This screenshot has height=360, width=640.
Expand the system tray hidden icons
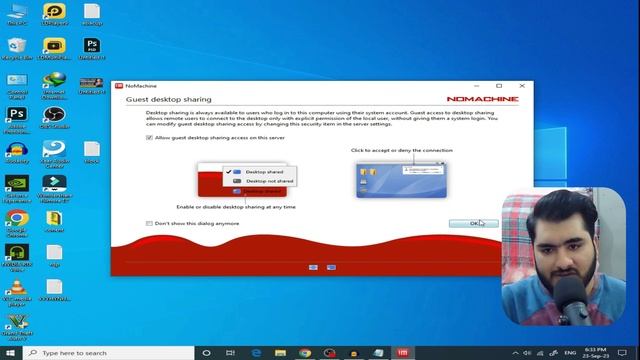pyautogui.click(x=516, y=353)
